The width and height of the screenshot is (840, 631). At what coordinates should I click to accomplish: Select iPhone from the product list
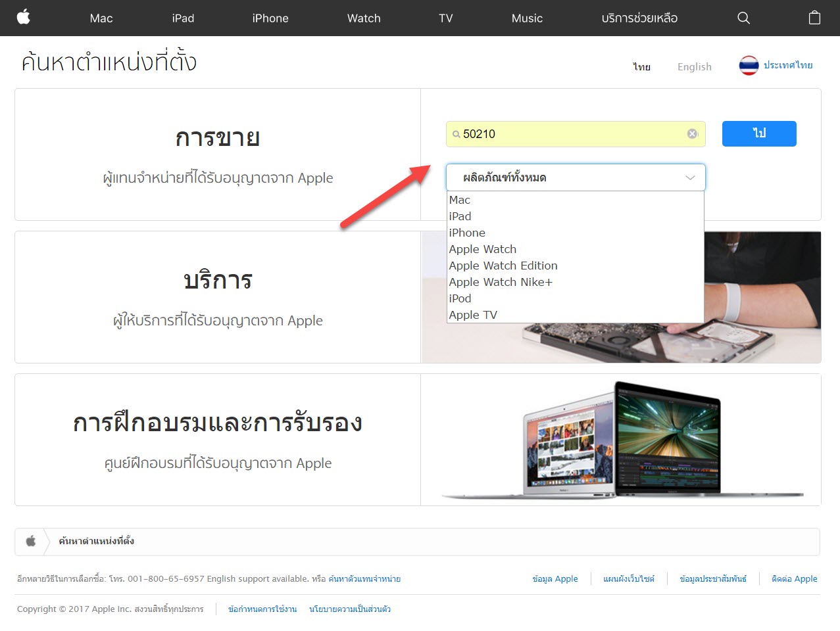click(x=467, y=233)
